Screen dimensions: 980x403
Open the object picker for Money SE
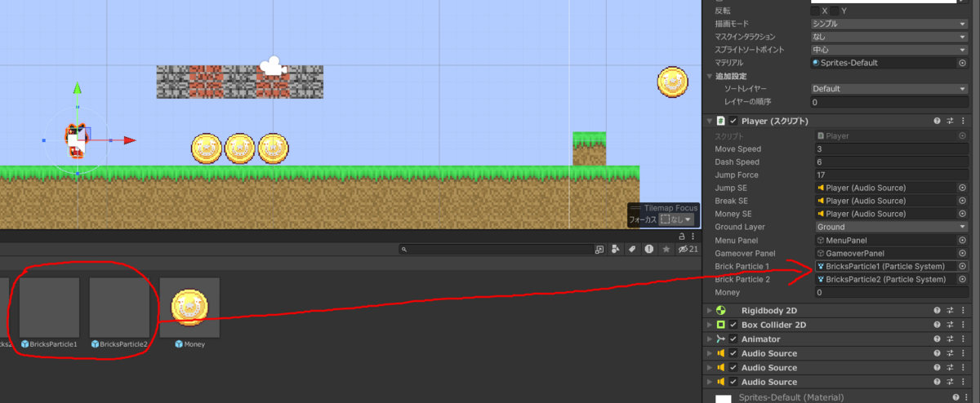tap(962, 214)
